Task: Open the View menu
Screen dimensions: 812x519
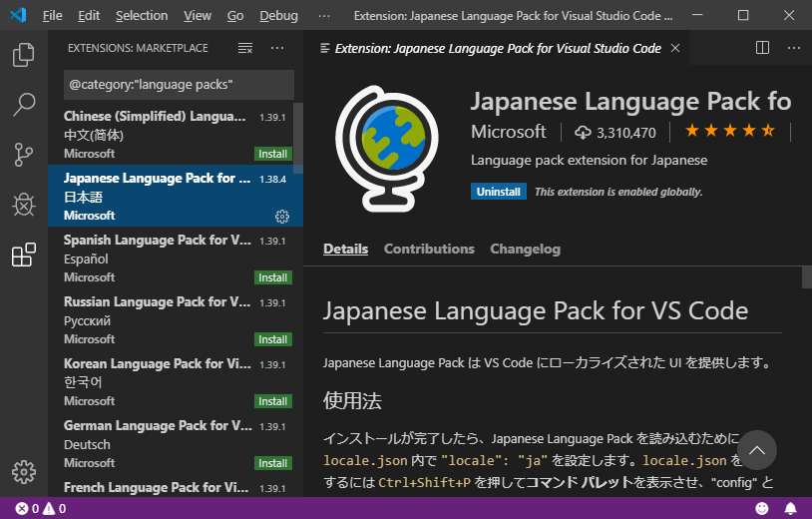Action: (198, 16)
